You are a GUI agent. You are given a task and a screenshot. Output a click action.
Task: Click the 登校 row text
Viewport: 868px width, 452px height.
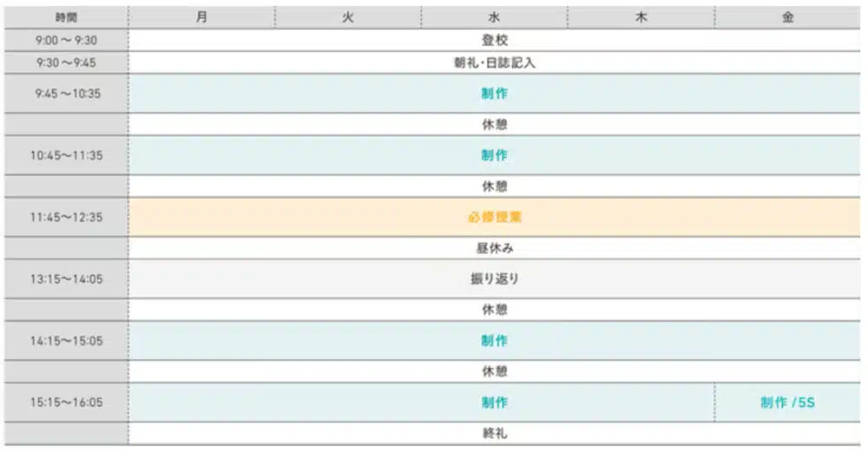(x=494, y=40)
